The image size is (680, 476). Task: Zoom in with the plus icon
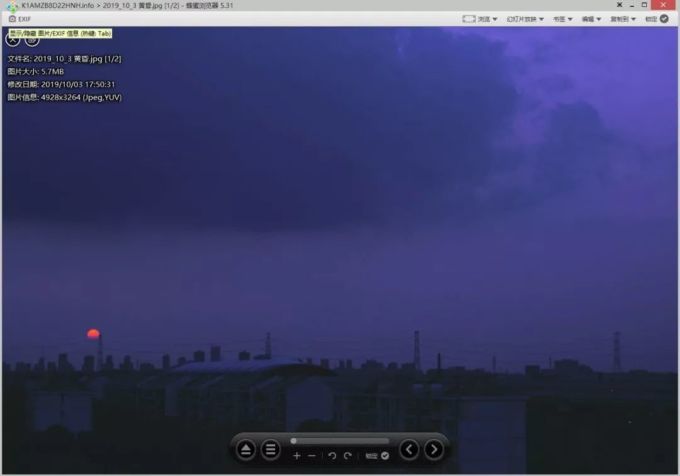pyautogui.click(x=297, y=456)
